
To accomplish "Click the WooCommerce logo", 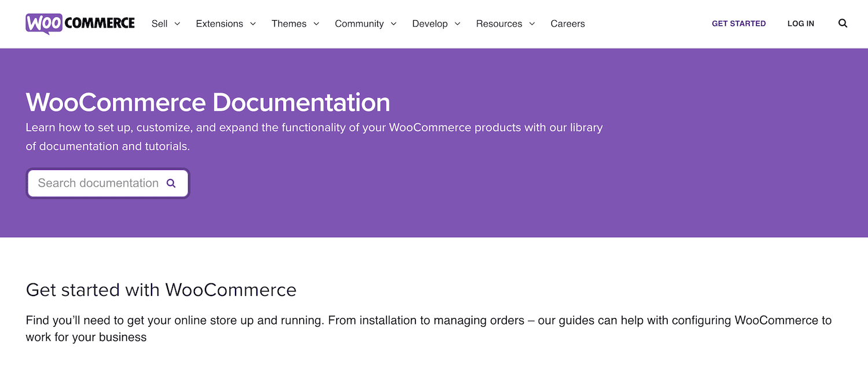I will coord(79,24).
